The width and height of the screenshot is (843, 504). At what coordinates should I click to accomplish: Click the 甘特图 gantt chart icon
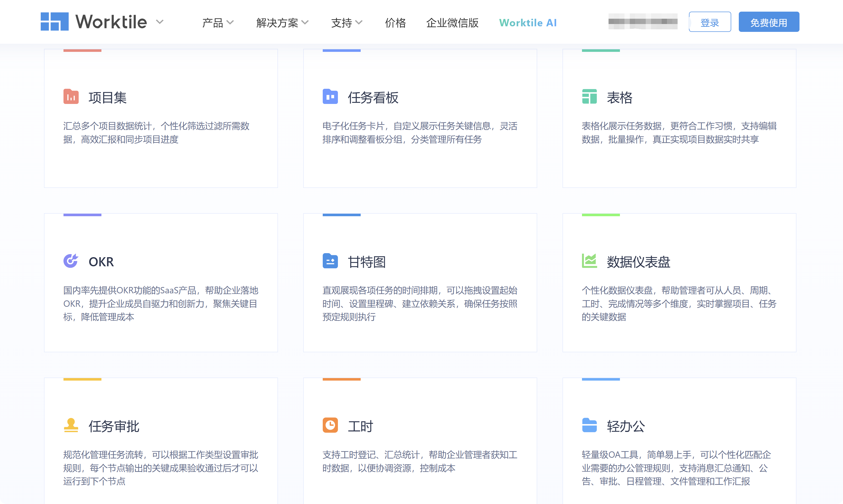330,261
